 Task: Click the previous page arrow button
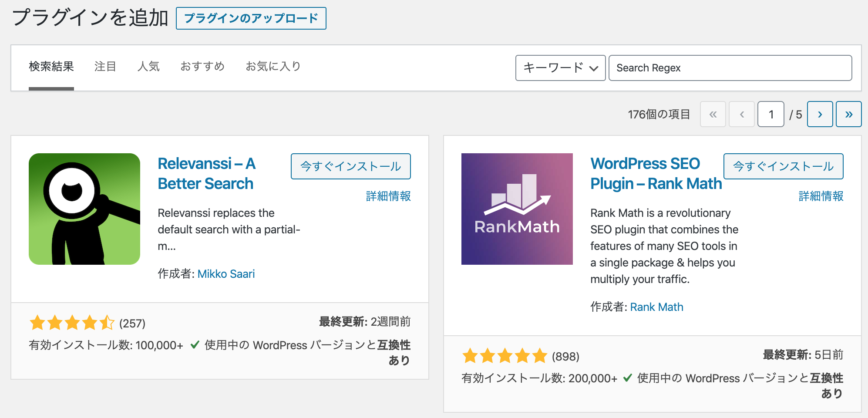point(742,114)
